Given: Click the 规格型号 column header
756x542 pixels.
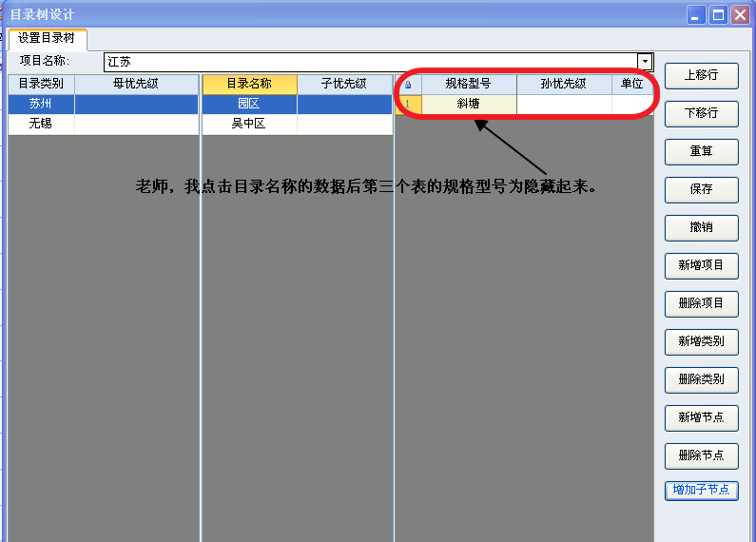Looking at the screenshot, I should 469,85.
